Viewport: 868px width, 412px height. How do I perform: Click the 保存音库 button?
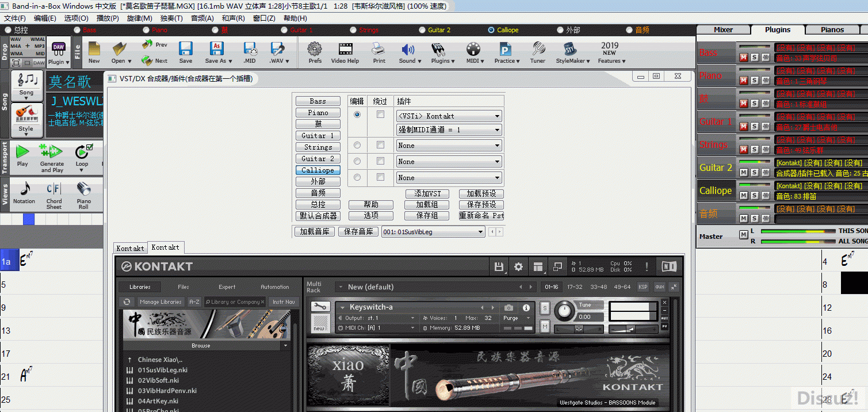[x=358, y=231]
